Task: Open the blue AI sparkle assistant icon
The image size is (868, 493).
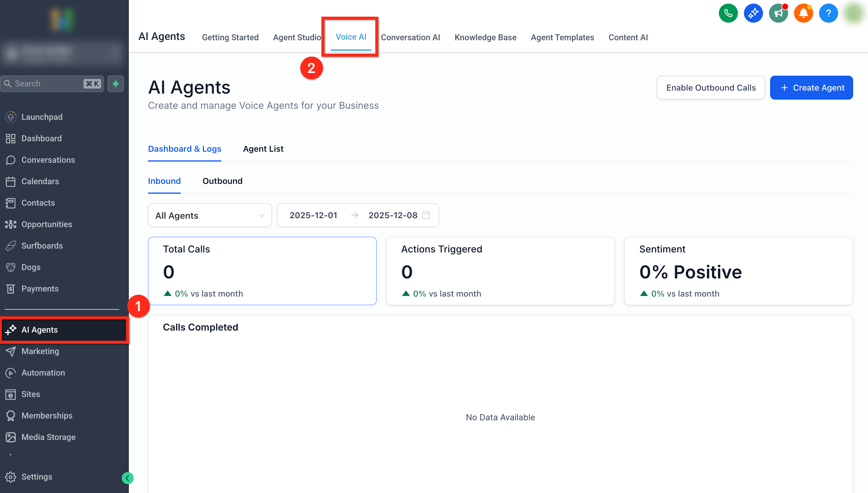Action: (x=753, y=13)
